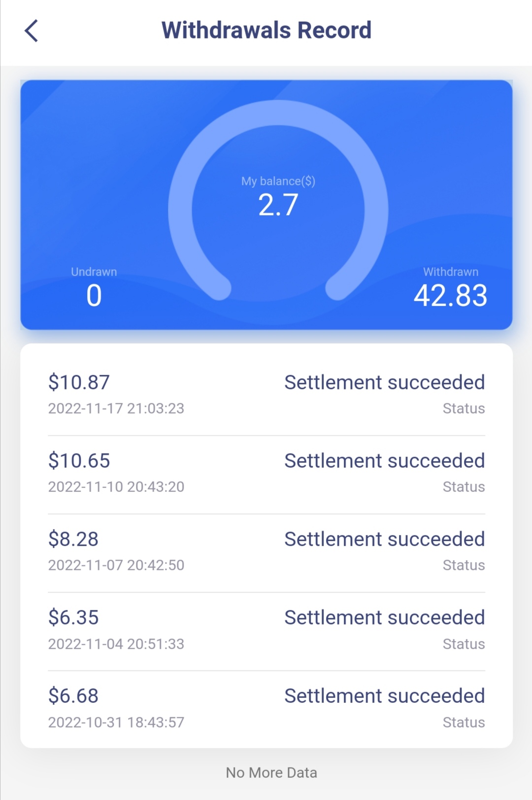Tap Settlement succeeded for the 2022-11-04 entry
The image size is (532, 800).
(385, 618)
